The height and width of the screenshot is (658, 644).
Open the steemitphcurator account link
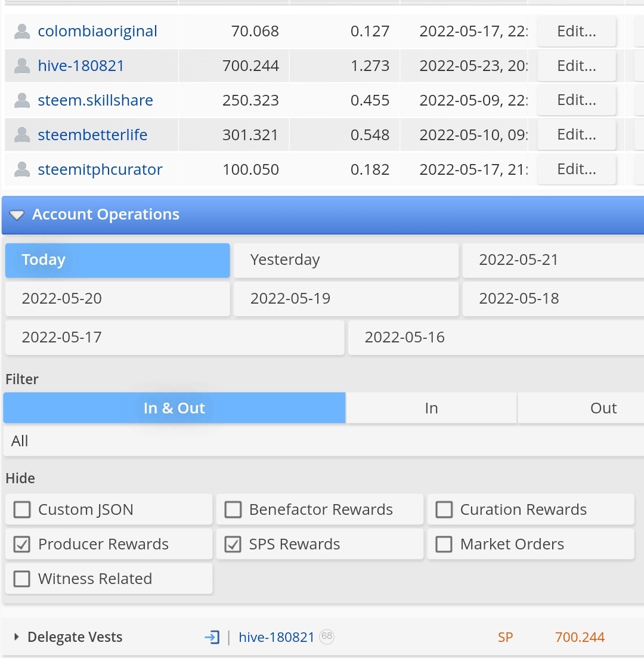[100, 169]
